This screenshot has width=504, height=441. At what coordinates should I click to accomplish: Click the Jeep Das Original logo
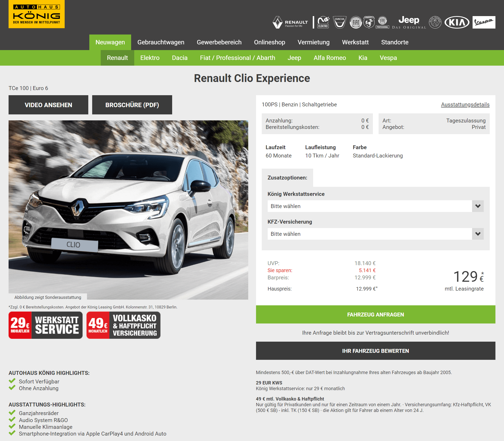[409, 22]
